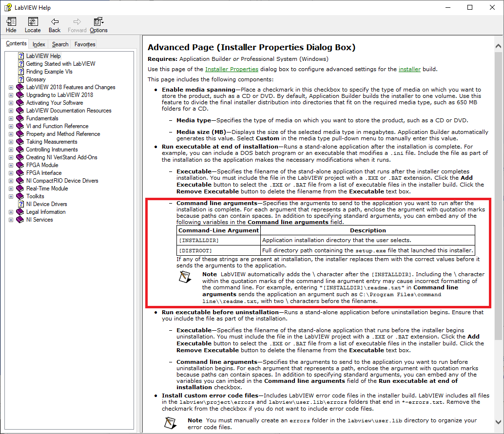Click the Forward toolbar arrow
The width and height of the screenshot is (504, 434).
click(77, 25)
